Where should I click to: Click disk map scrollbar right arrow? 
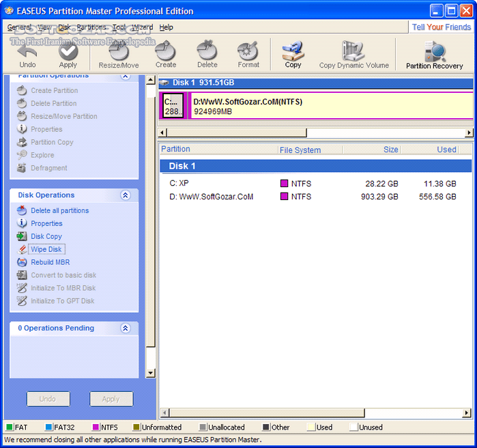click(469, 132)
